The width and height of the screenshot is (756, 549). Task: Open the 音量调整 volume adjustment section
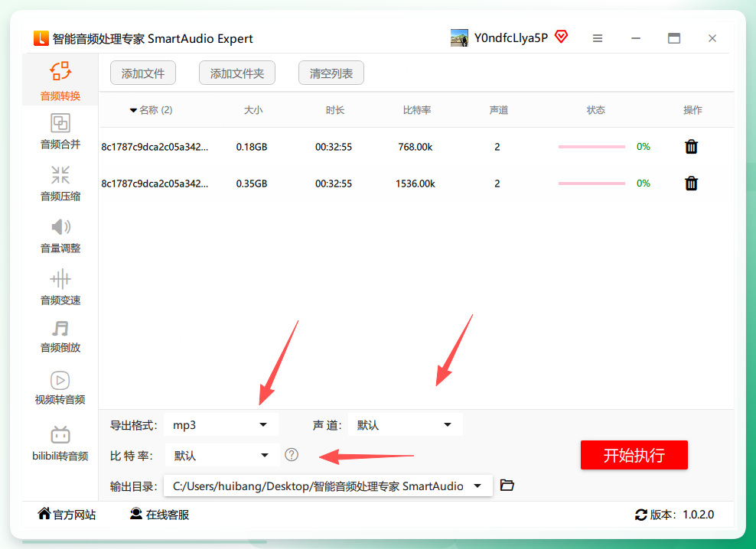click(60, 236)
